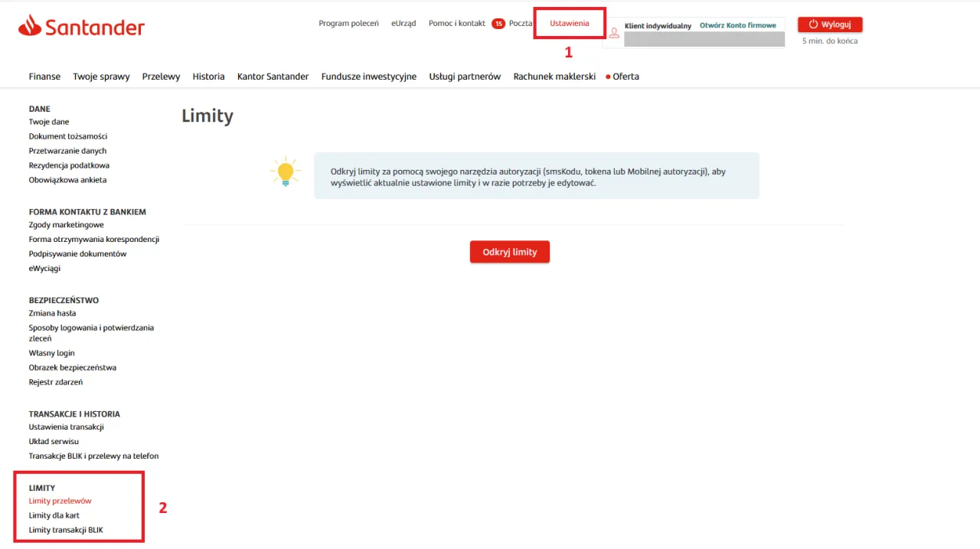Select Rezydencja podatkowa in sidebar
Screen dimensions: 980x549
coord(69,165)
